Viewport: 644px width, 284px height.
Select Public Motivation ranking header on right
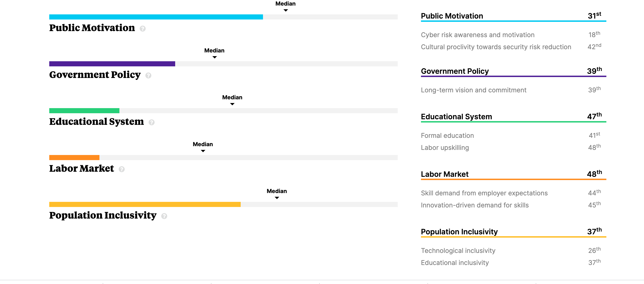(452, 16)
